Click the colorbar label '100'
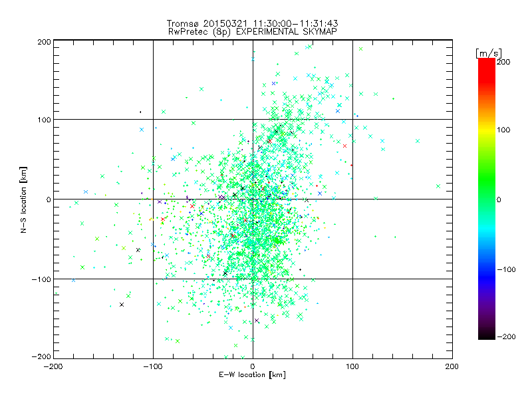 pos(503,130)
